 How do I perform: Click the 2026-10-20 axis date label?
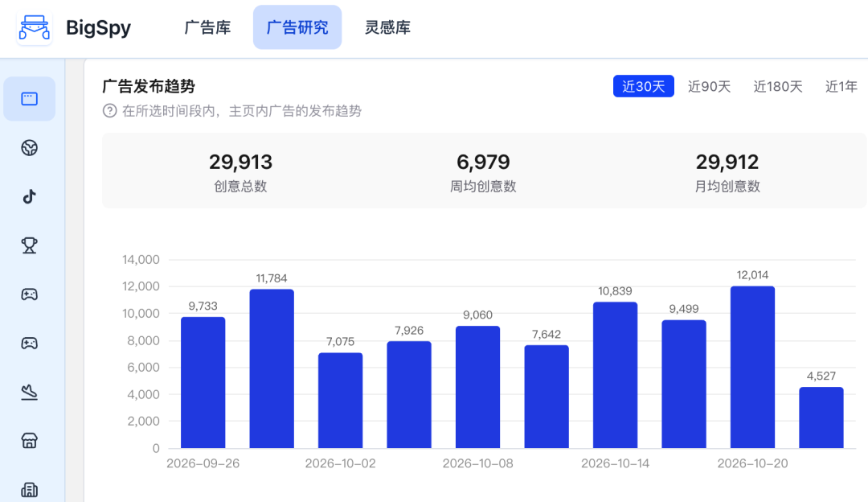752,463
